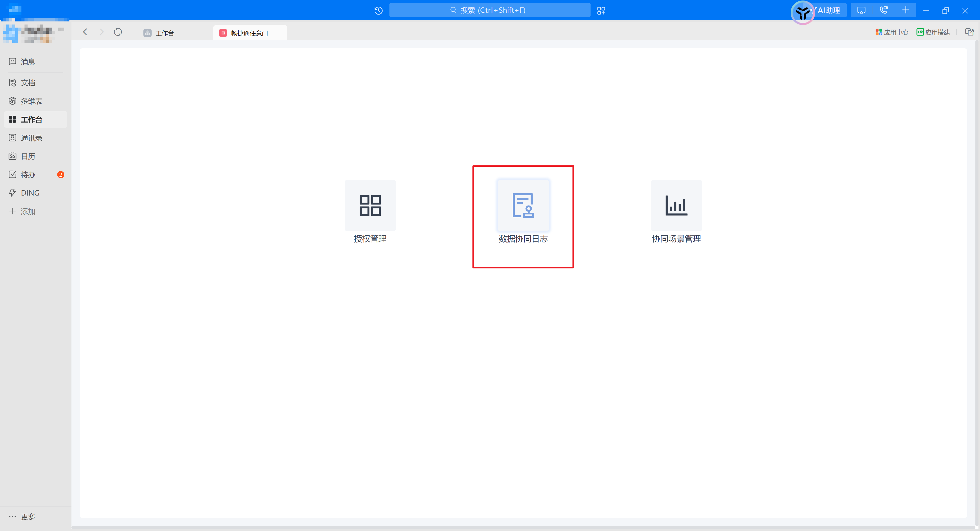The width and height of the screenshot is (980, 531).
Task: Select 工作台 in the sidebar
Action: point(35,119)
